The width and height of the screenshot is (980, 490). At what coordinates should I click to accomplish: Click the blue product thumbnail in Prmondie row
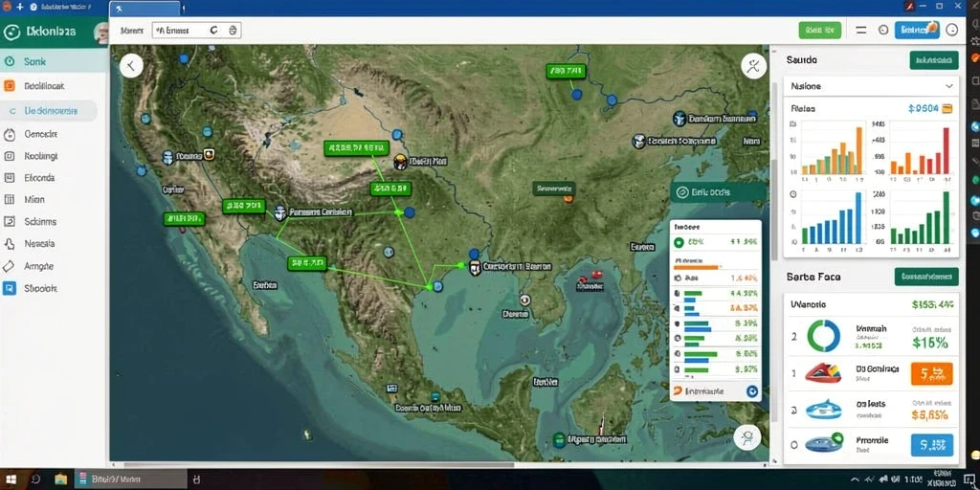[x=824, y=444]
